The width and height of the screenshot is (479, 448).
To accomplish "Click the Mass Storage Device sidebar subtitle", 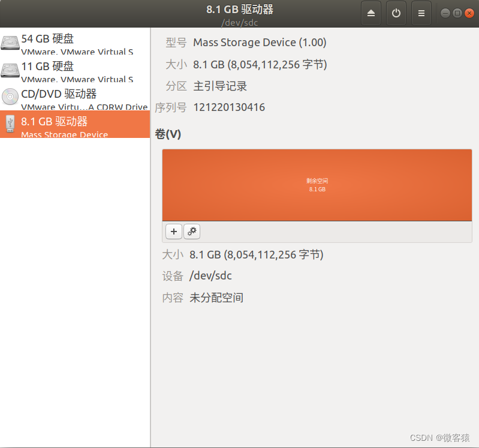I will 65,134.
